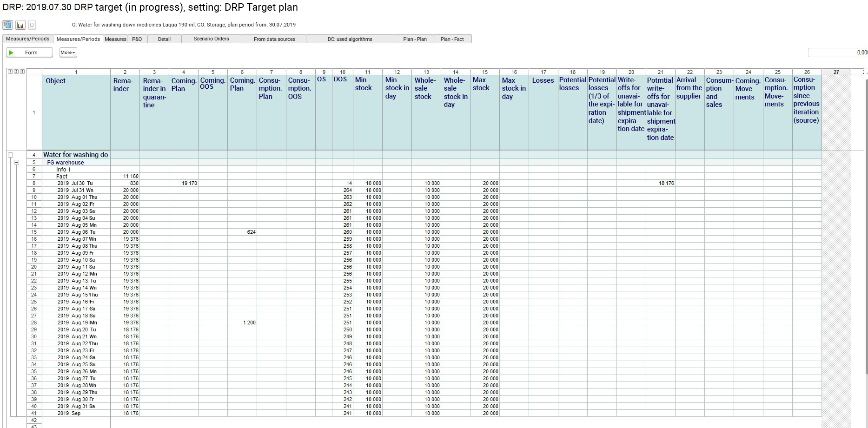Collapse the 'FG warehouse' group
The image size is (868, 428).
point(17,163)
